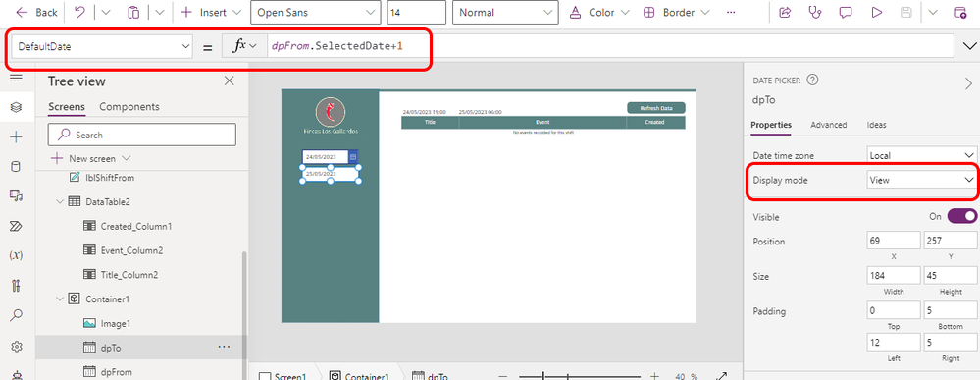Viewport: 980px width, 380px height.
Task: Open the Date time zone dropdown
Action: tap(922, 155)
